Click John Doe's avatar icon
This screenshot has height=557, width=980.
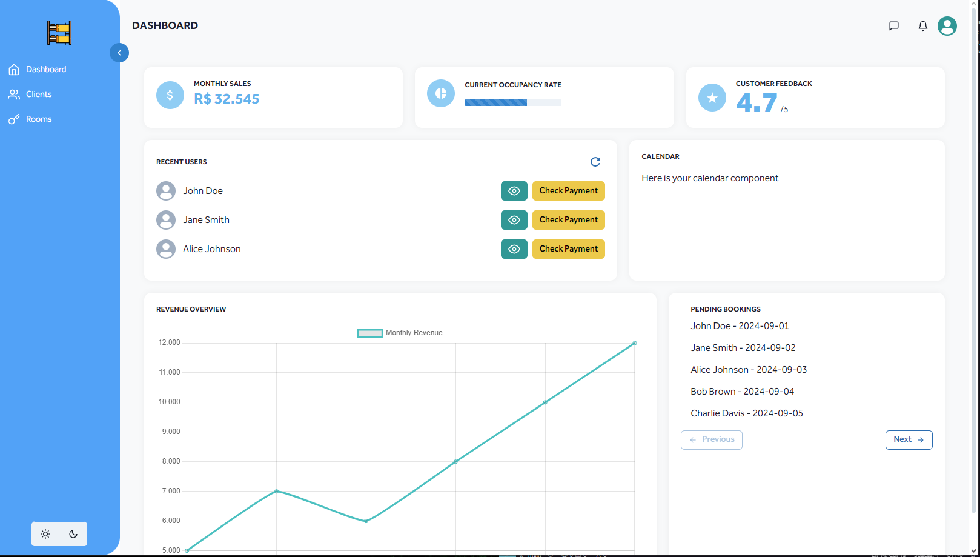coord(166,191)
